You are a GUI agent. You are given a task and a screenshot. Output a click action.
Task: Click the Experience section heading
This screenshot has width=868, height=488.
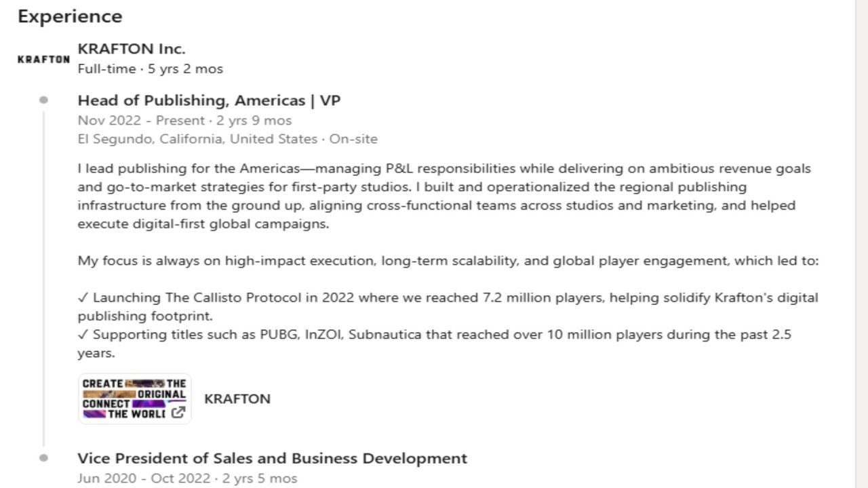click(70, 16)
